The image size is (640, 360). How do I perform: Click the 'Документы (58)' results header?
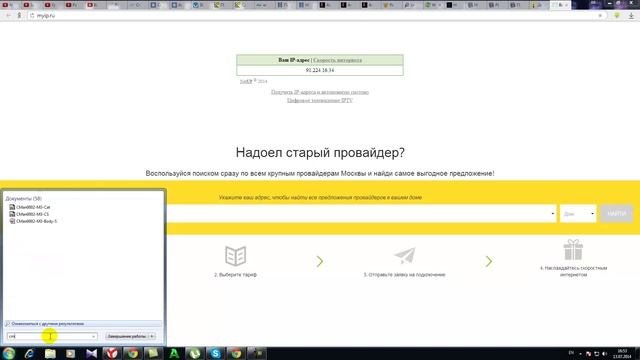(x=24, y=198)
